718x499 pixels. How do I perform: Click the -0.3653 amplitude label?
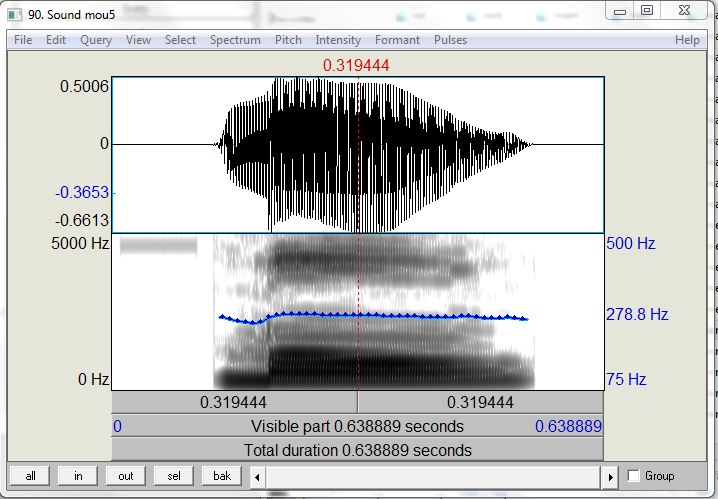pyautogui.click(x=82, y=192)
